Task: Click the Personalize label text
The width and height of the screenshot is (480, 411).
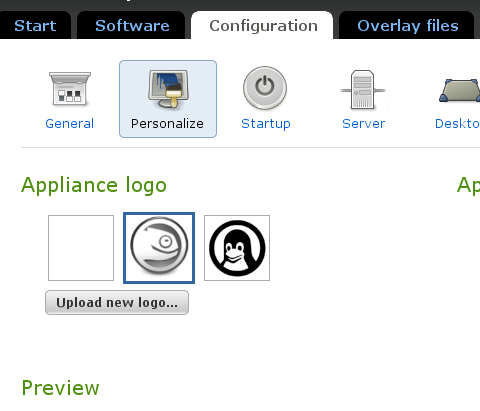Action: coord(167,124)
